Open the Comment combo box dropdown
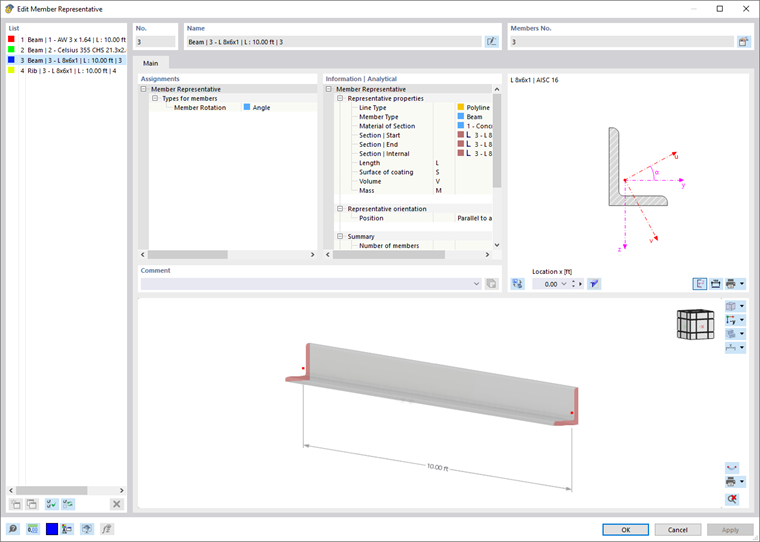760x542 pixels. (476, 284)
